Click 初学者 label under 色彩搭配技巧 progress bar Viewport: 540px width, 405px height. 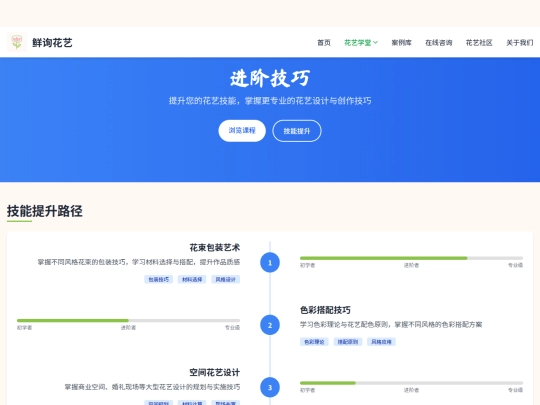tap(24, 328)
